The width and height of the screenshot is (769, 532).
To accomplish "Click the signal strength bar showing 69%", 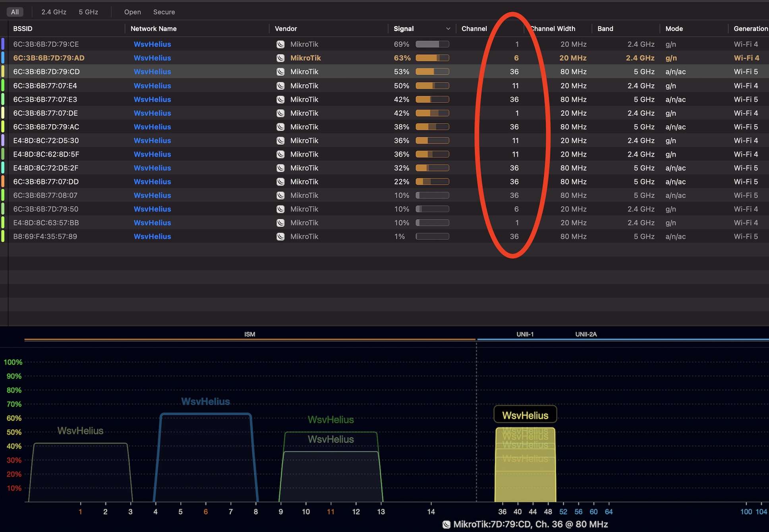I will 432,44.
